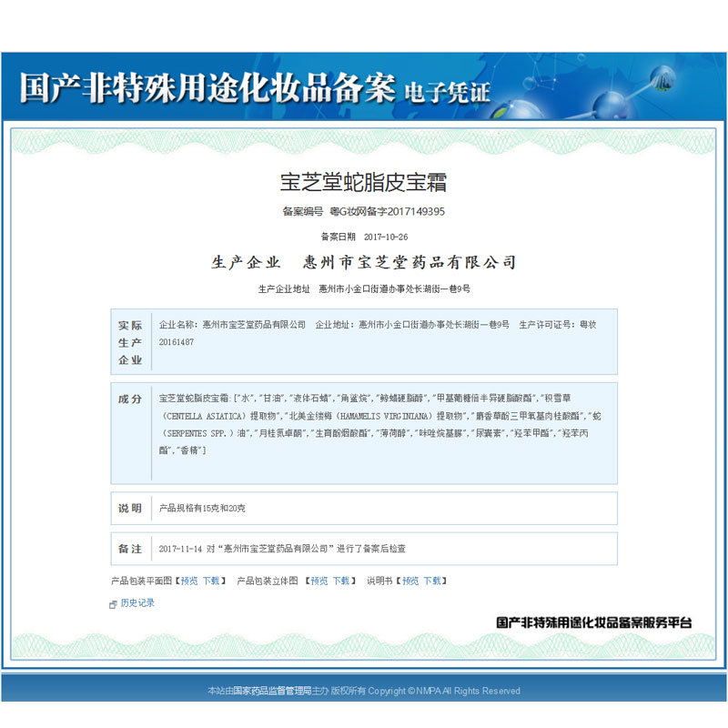Preview the 产品包装平面图
728x728 pixels.
(x=189, y=581)
